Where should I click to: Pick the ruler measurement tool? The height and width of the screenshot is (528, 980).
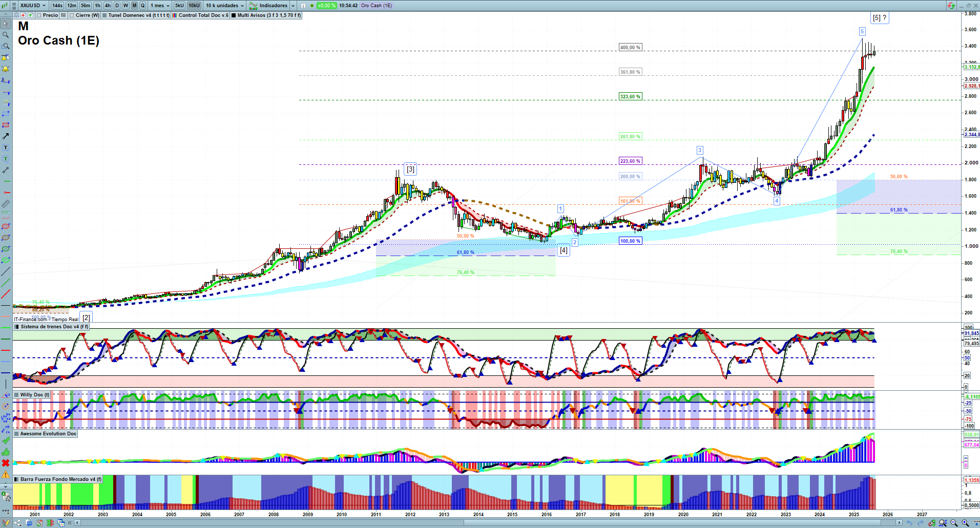pos(6,204)
